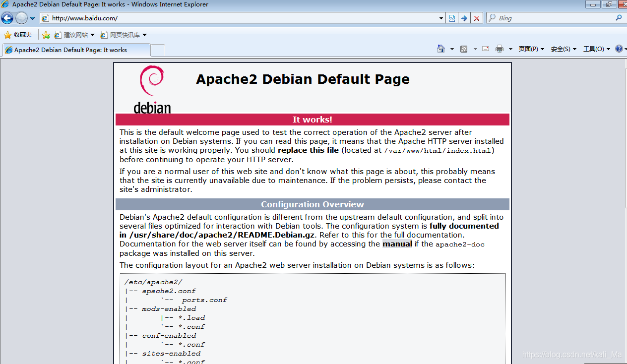Open the recent pages dropdown beside Forward
The height and width of the screenshot is (364, 627).
click(x=33, y=18)
